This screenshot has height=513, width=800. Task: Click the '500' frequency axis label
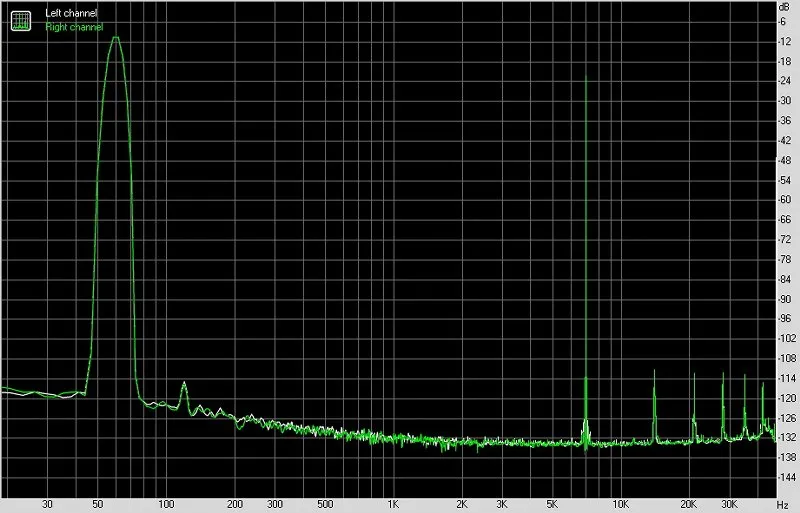pos(325,504)
